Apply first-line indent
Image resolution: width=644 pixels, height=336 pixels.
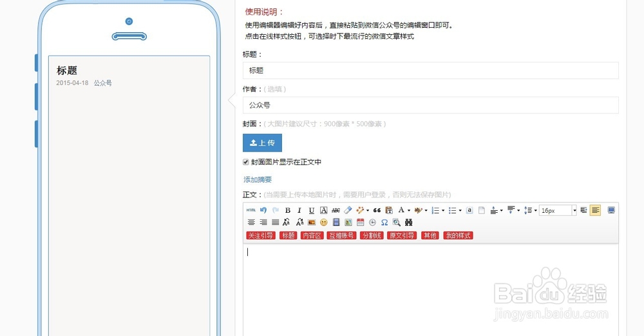click(x=583, y=210)
